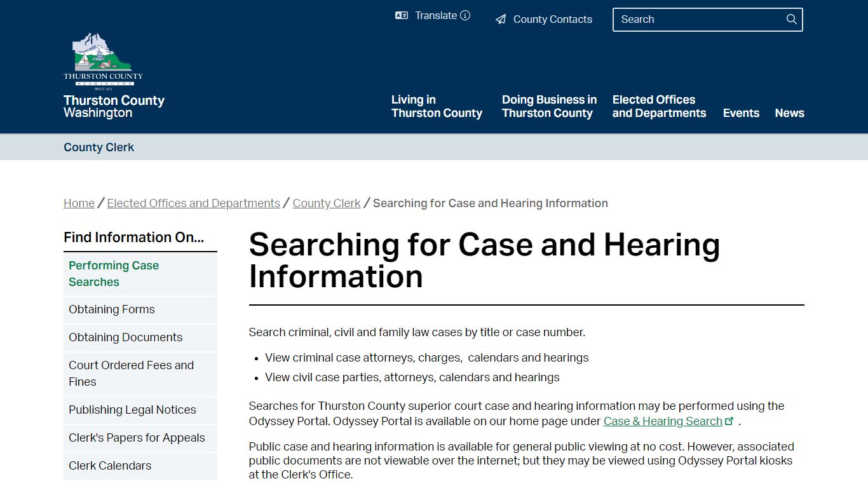Click Elected Offices and Departments breadcrumb
868x488 pixels.
193,203
